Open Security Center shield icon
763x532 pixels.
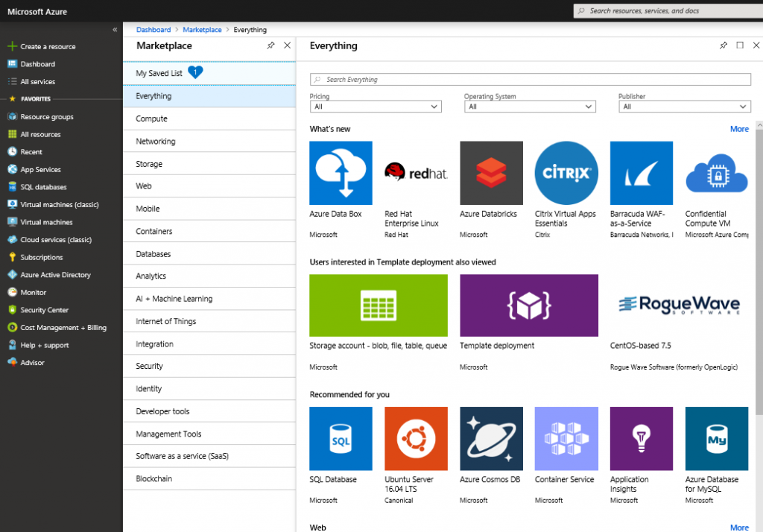coord(12,309)
